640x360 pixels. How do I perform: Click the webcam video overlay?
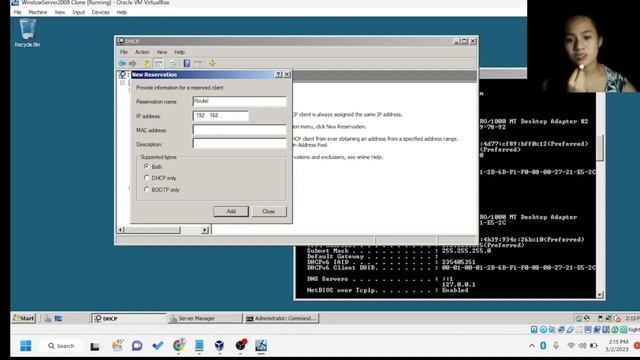pyautogui.click(x=584, y=46)
